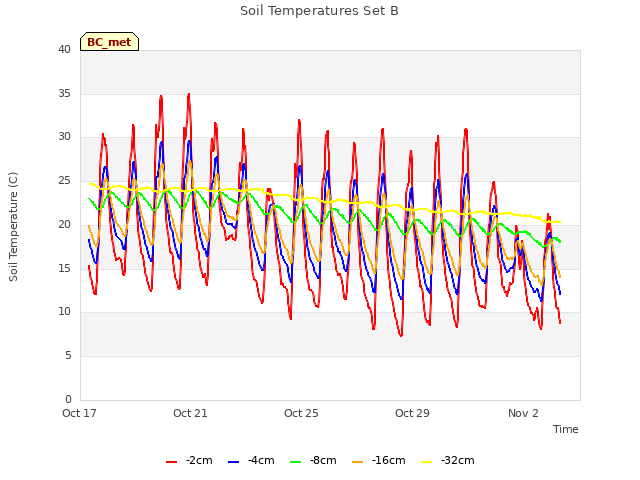Click the green -8cm legend color marker

tap(296, 462)
